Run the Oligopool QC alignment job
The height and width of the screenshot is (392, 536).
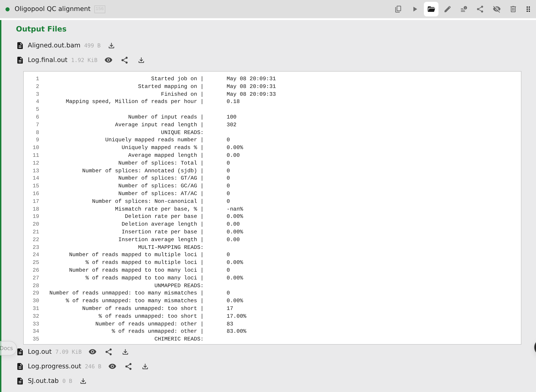415,9
